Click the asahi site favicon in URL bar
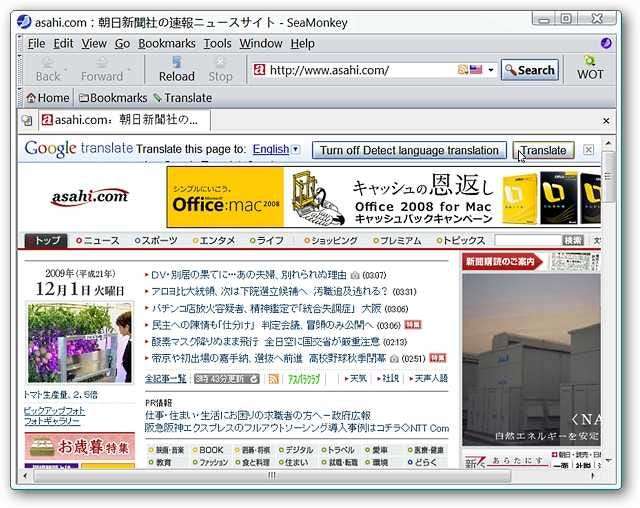Screen dimensions: 640x508 [259, 70]
